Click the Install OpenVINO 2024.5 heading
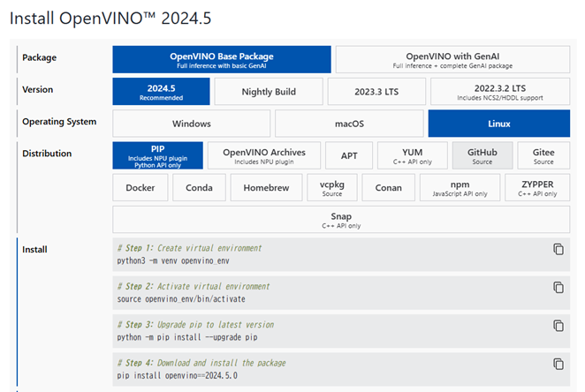This screenshot has width=585, height=392. point(110,19)
